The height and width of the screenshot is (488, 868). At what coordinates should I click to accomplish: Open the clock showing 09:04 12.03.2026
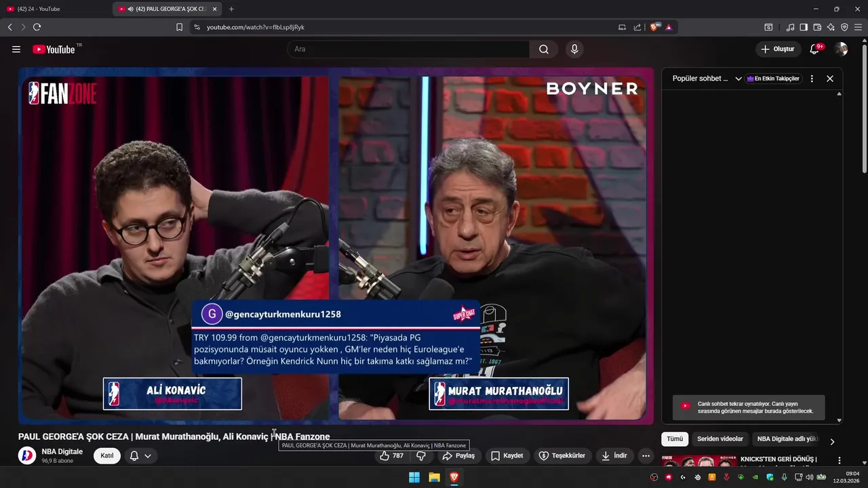pyautogui.click(x=846, y=477)
